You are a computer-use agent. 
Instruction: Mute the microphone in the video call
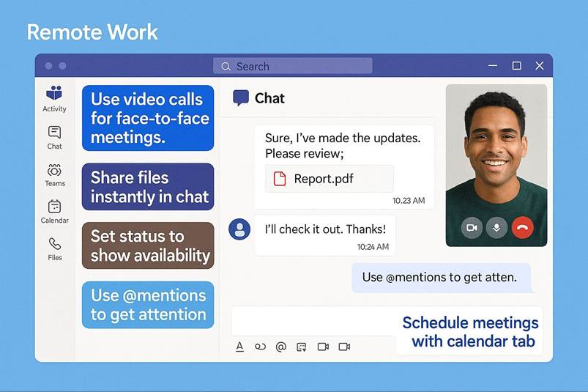click(496, 228)
